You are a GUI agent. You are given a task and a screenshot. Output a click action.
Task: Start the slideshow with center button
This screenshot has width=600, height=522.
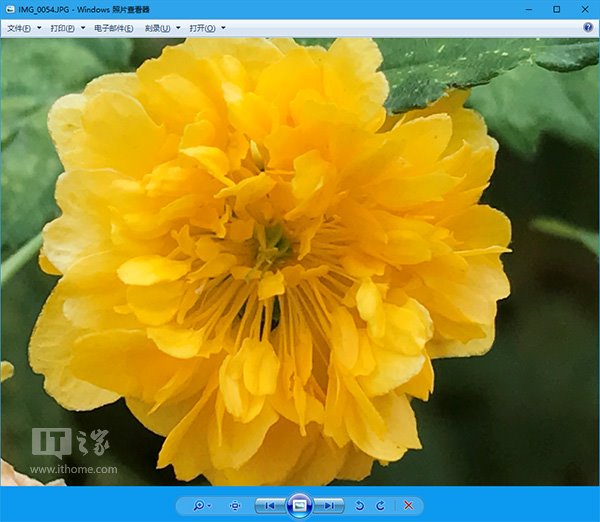299,506
